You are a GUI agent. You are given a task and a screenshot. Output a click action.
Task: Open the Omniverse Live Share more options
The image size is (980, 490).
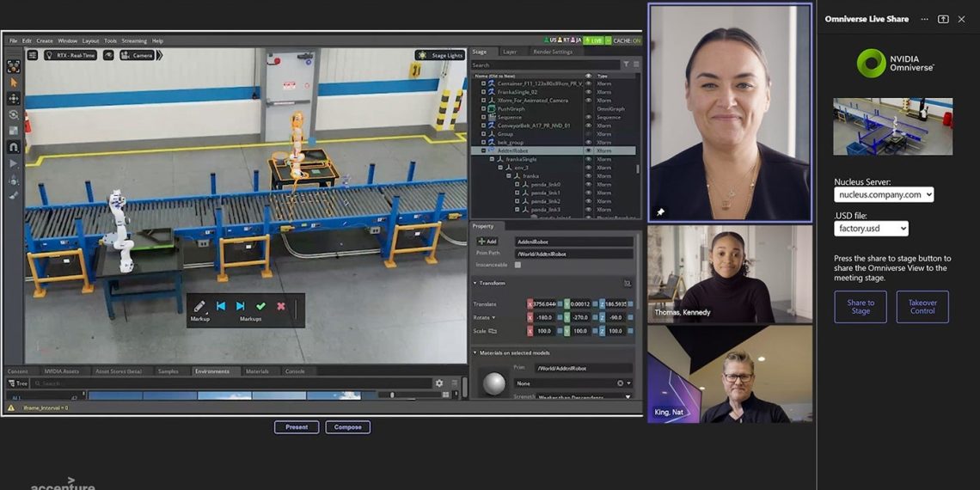pyautogui.click(x=924, y=20)
